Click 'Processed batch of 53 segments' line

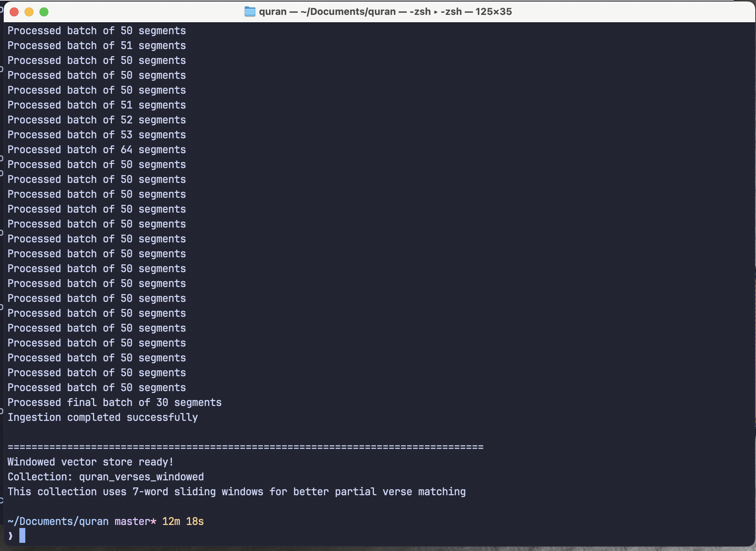[97, 135]
